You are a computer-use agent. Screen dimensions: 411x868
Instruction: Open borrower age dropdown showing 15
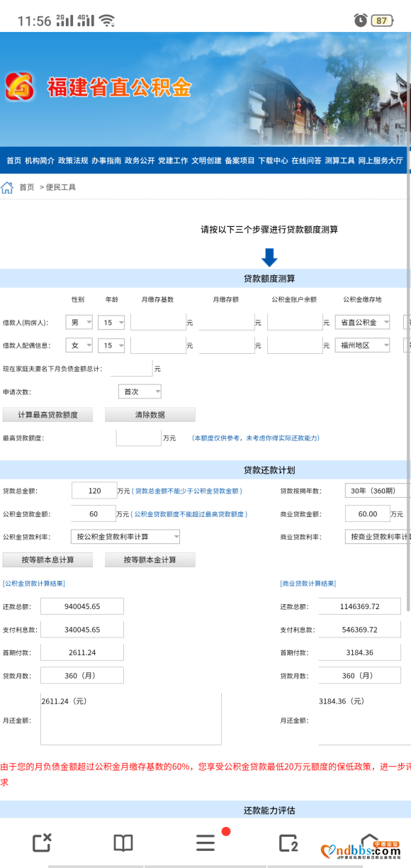coord(111,323)
